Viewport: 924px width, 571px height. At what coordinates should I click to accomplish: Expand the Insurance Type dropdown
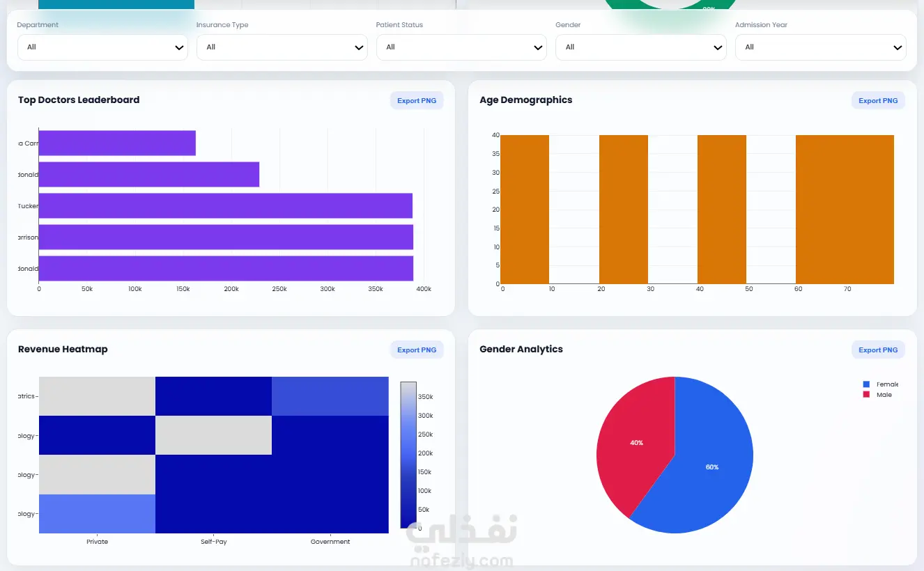[282, 47]
